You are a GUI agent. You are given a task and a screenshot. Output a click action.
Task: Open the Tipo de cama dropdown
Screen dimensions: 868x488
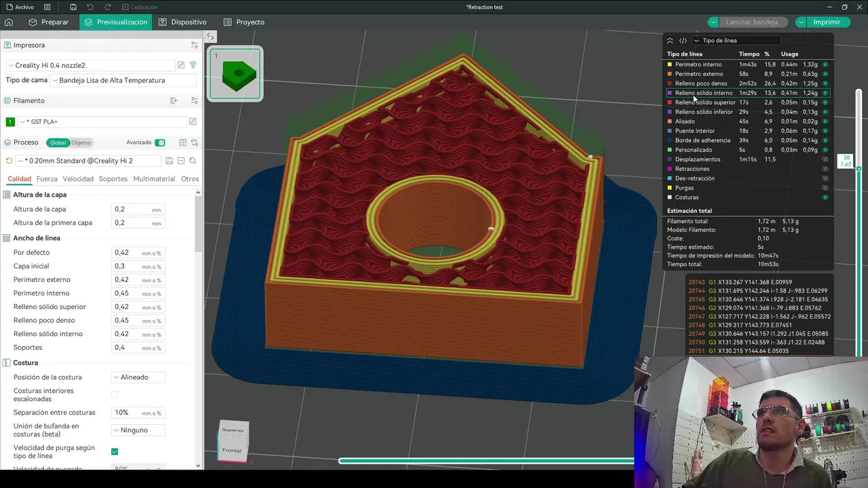pos(123,80)
